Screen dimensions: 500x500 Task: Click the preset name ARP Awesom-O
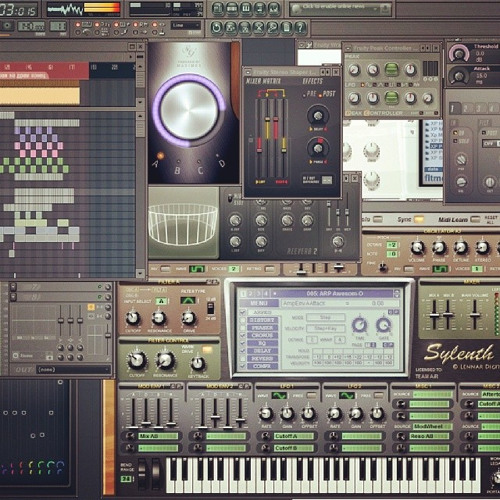[335, 294]
